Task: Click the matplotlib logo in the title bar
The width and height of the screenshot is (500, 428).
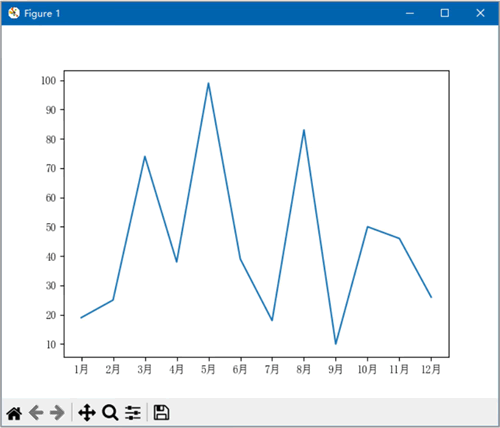Action: (x=14, y=13)
